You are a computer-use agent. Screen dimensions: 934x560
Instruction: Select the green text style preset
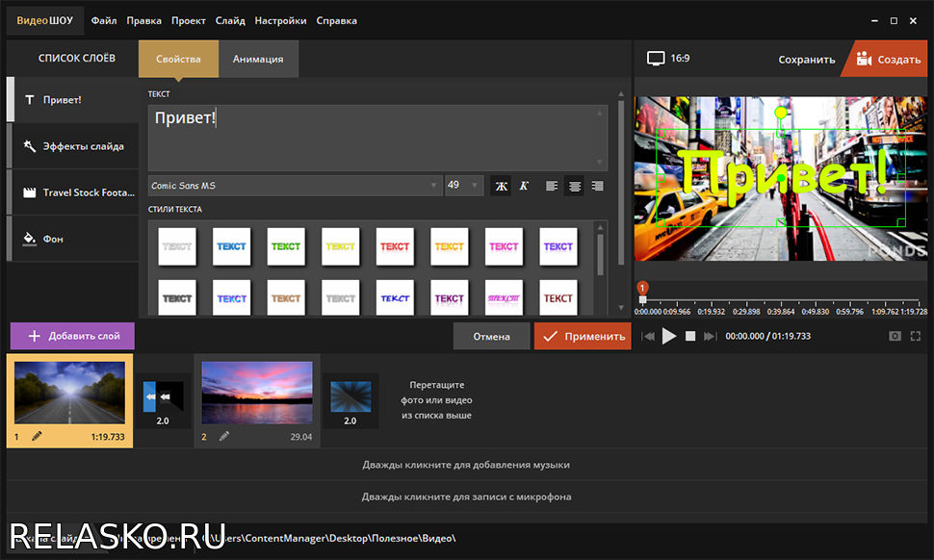coord(286,245)
